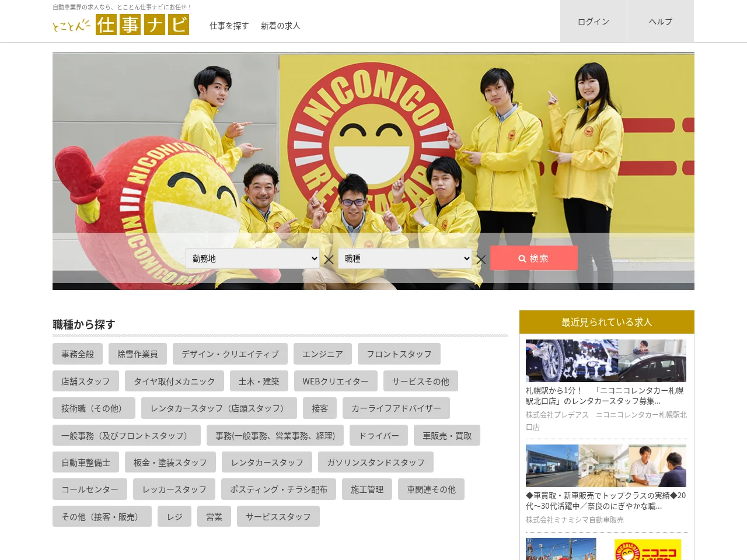This screenshot has width=747, height=560.
Task: Open the 勤務地 dropdown
Action: [253, 258]
